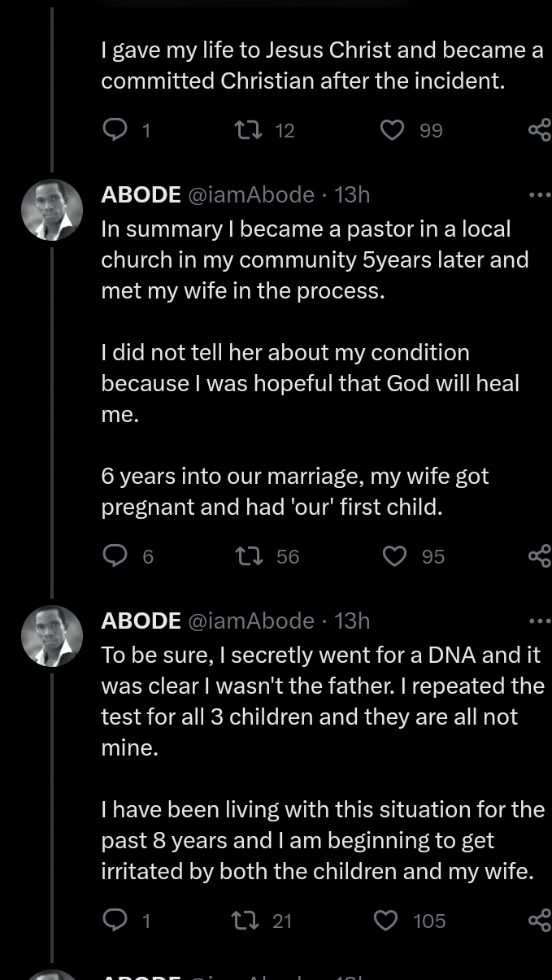The image size is (552, 980).
Task: Reply to the DNA test tweet
Action: coord(115,920)
